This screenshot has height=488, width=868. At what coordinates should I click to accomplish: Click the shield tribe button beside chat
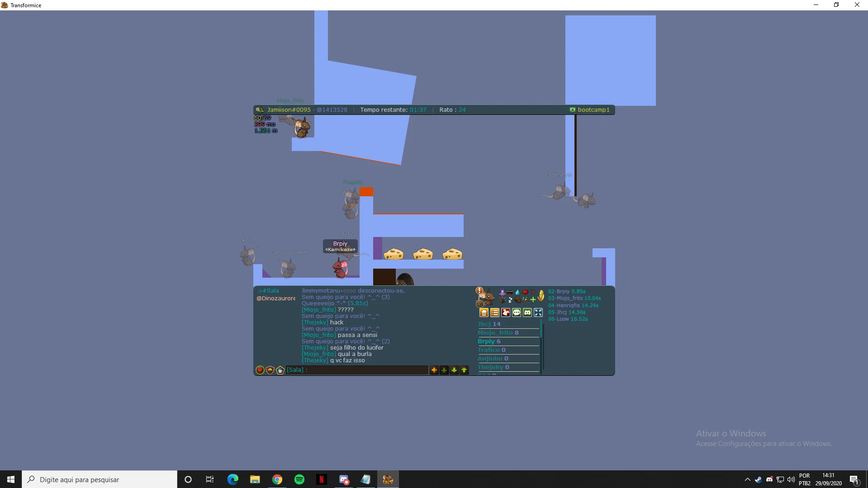click(x=270, y=370)
